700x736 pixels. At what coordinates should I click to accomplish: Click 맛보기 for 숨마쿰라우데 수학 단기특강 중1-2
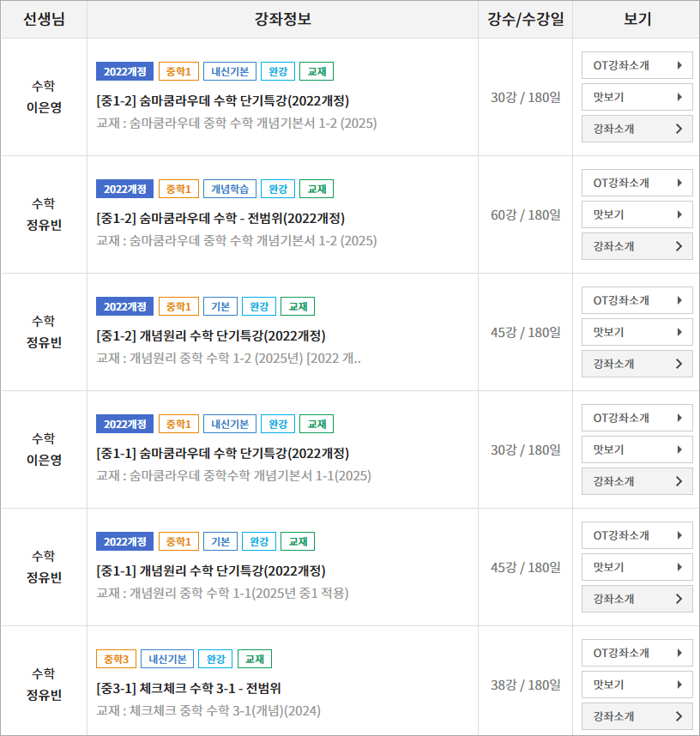tap(637, 97)
